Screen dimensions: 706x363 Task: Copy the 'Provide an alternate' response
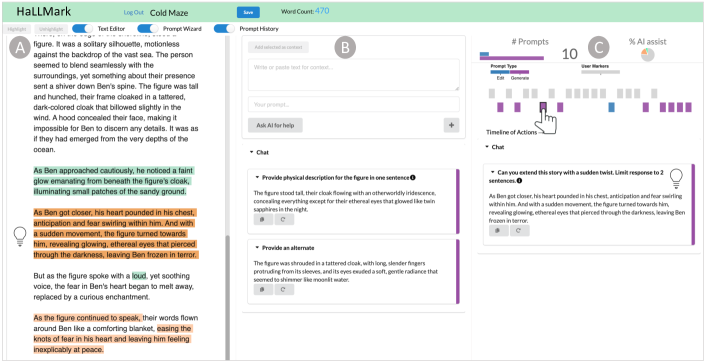[x=262, y=290]
